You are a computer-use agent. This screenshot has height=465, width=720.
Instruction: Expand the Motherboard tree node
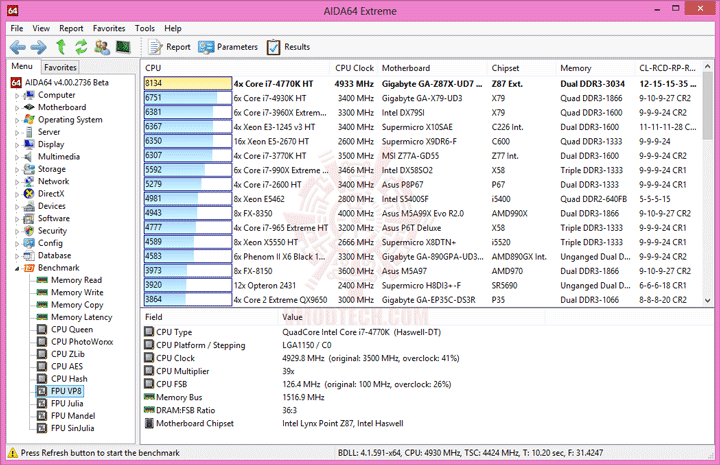[17, 108]
